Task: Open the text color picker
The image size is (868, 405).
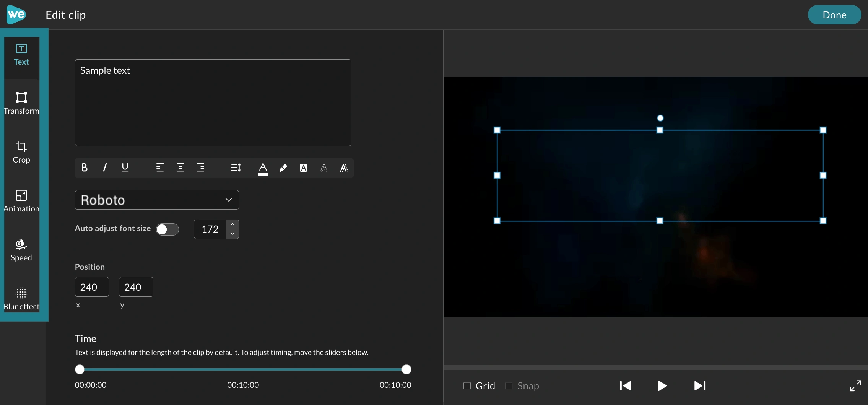Action: [x=263, y=168]
